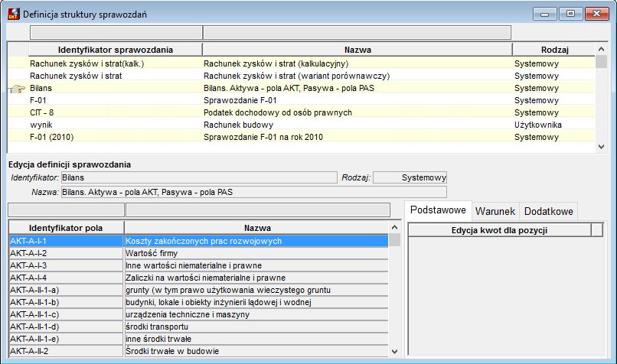Maximize the Definicja struktury sprawozdań window
This screenshot has width=617, height=364.
(x=570, y=14)
